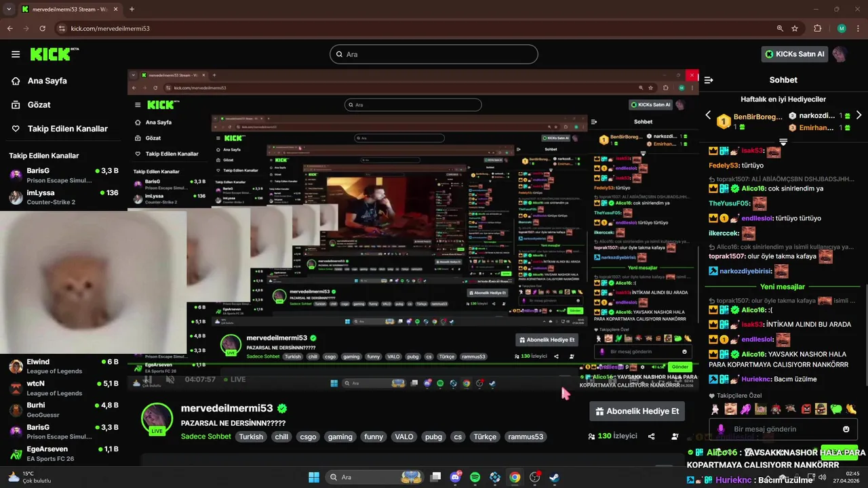Expand the Haftalık en iyi Hediyeciler panel
Viewport: 868px width, 488px height.
pyautogui.click(x=783, y=142)
